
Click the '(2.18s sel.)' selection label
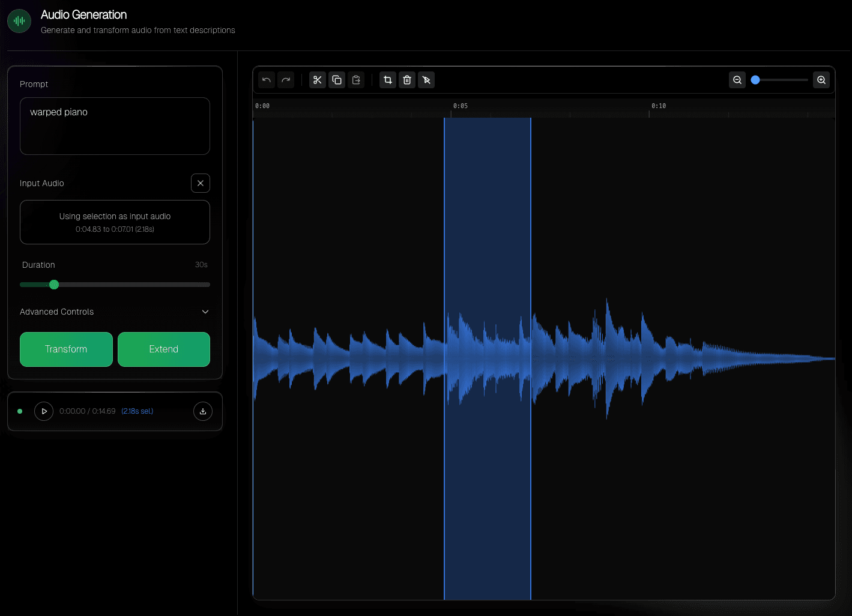(x=137, y=411)
